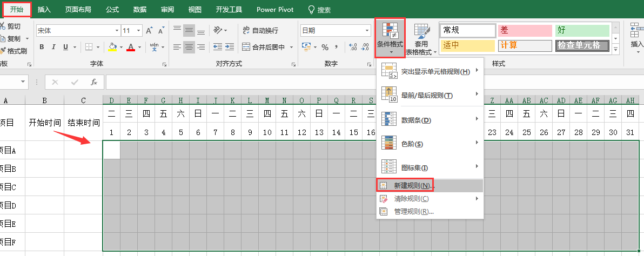Click the yellow fill color bucket icon
Screen dimensions: 644x256
(112, 47)
